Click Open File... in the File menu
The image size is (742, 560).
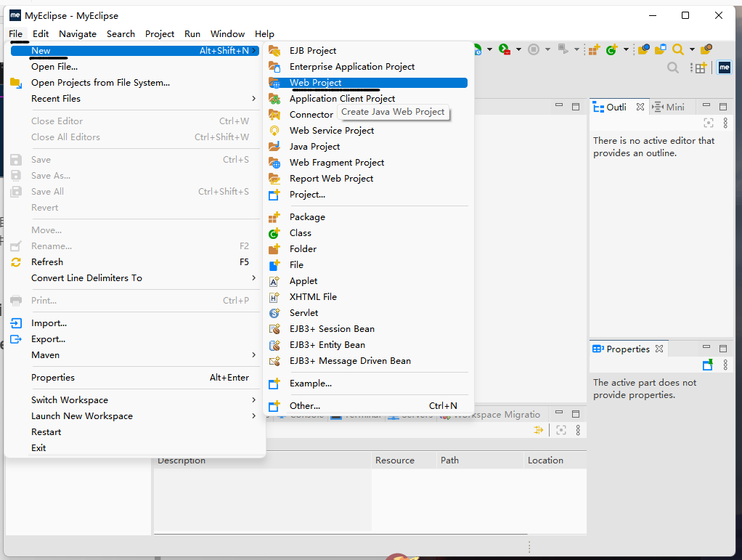pyautogui.click(x=134, y=67)
